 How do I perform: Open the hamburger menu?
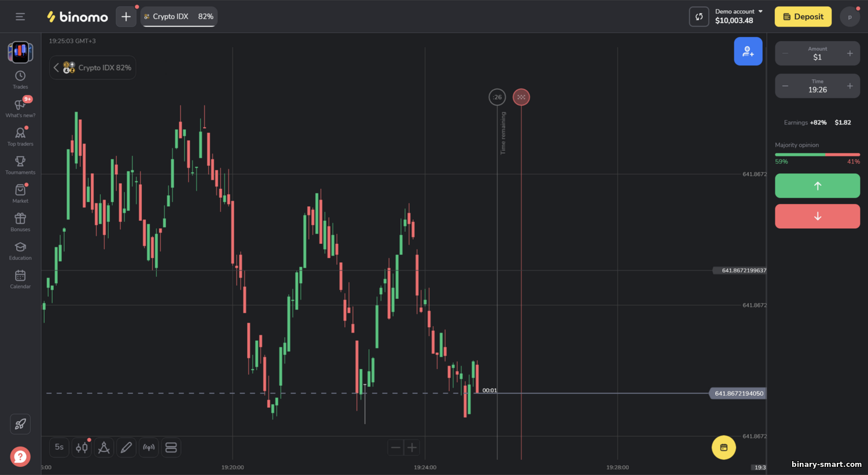coord(20,17)
